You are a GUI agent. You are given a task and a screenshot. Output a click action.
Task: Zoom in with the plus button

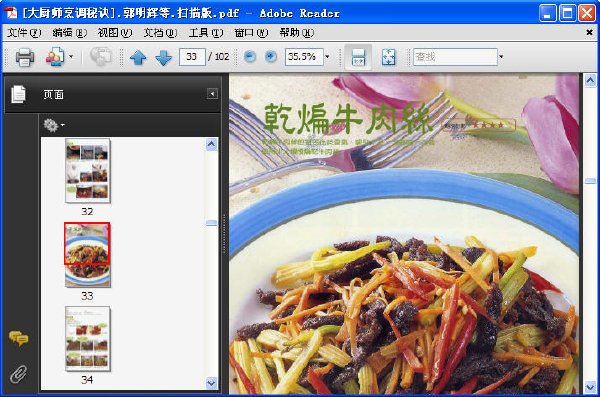pos(271,57)
